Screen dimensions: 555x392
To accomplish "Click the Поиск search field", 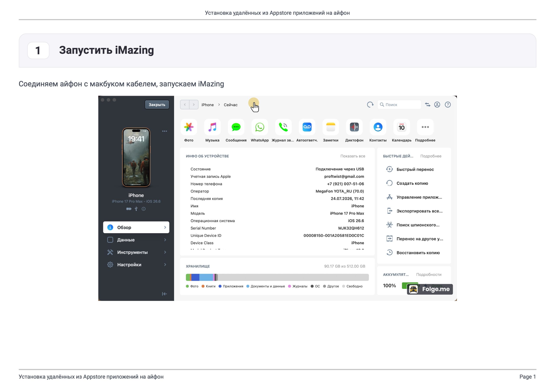I will 399,105.
